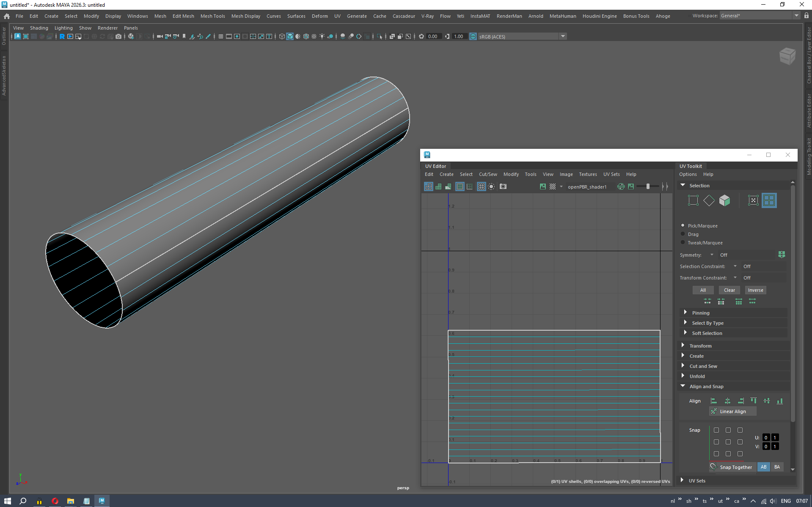The height and width of the screenshot is (507, 812).
Task: Toggle the checkerboard texture icon in UV Editor
Action: click(x=553, y=186)
